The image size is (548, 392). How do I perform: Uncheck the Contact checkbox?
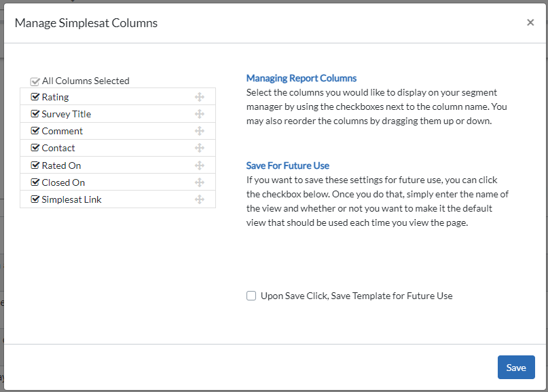[x=35, y=147]
